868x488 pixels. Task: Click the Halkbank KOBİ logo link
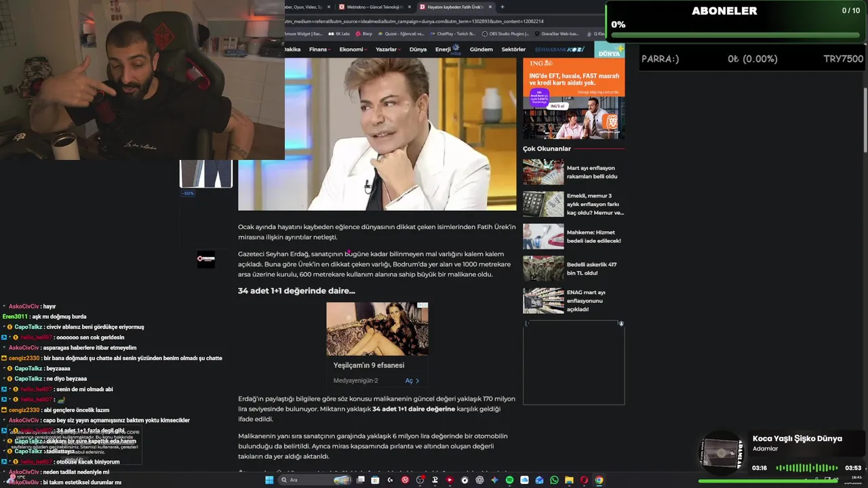pos(559,49)
